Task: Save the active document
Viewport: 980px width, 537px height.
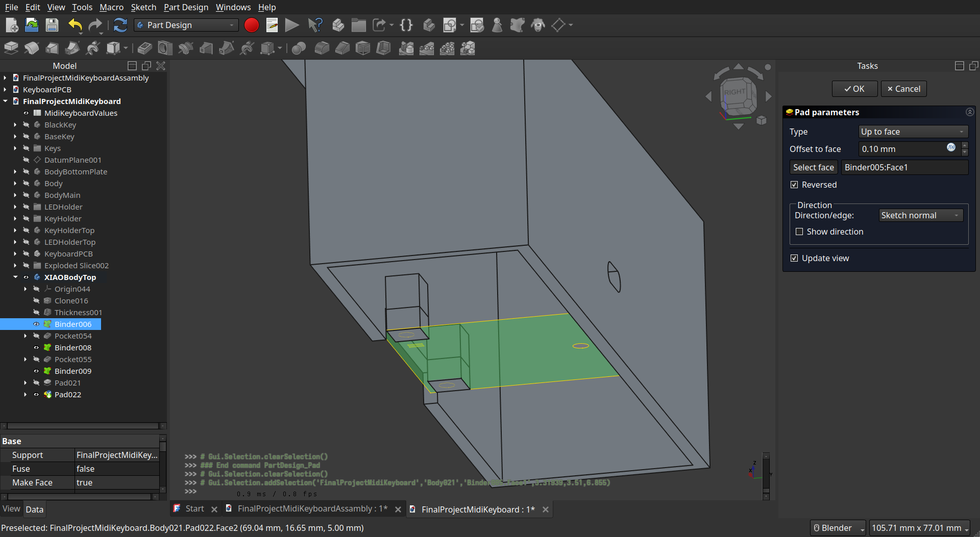Action: pos(52,25)
